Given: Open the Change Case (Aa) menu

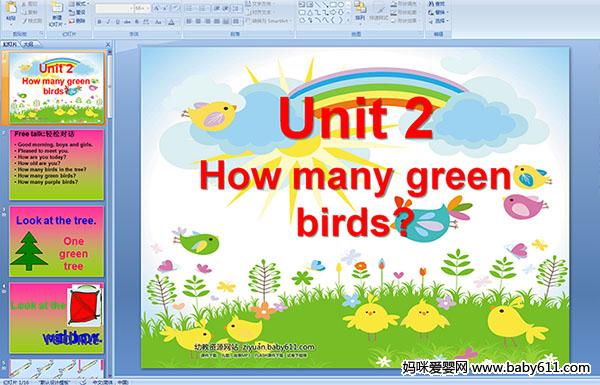Looking at the screenshot, I should 158,22.
